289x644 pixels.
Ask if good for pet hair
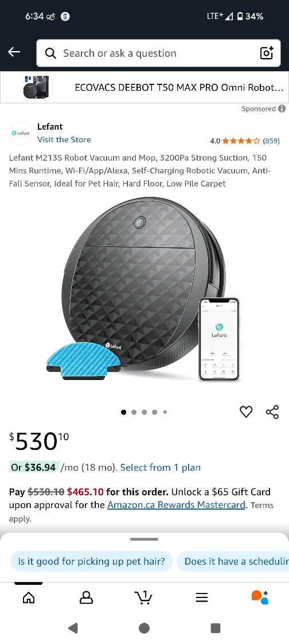(x=92, y=561)
